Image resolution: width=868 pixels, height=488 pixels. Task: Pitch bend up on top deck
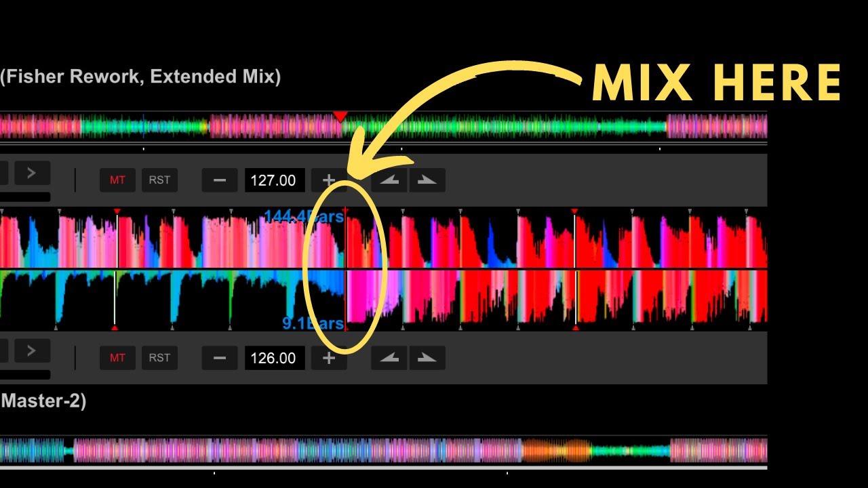427,180
